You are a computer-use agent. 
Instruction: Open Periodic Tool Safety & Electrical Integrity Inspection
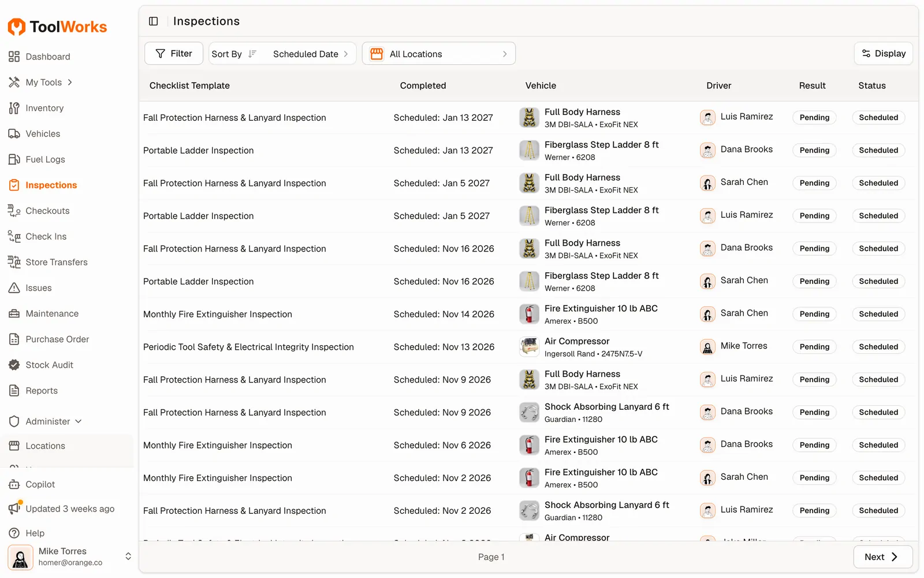tap(248, 347)
